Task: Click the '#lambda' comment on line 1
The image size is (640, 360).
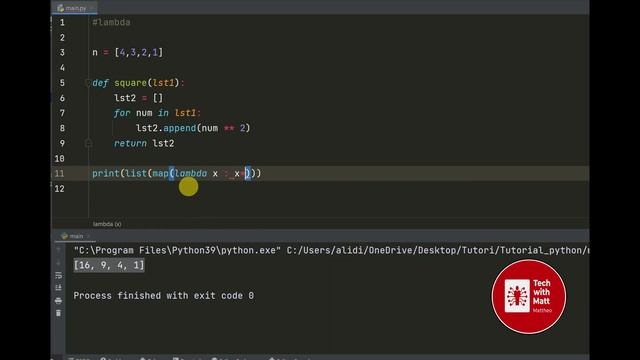Action: 111,22
